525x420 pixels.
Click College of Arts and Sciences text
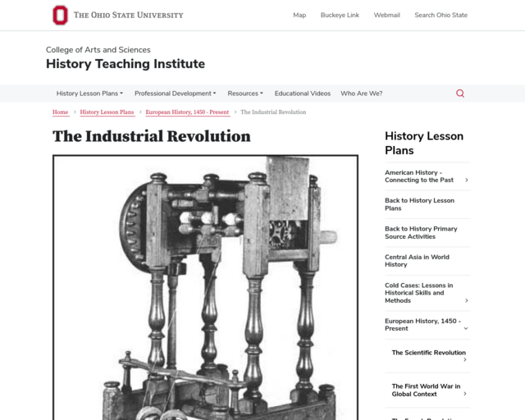pos(98,49)
